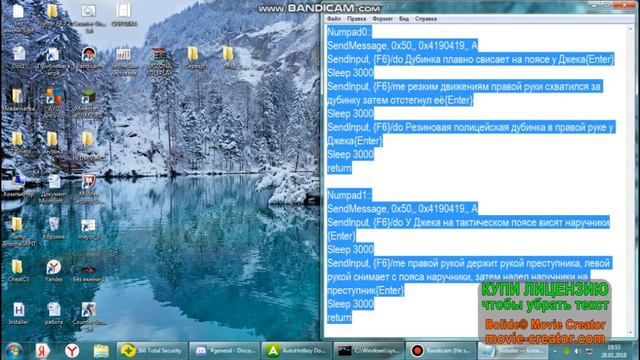Select the 'Проблемы в игре' desktop shortcut
Screen dimensions: 640x360
[53, 61]
